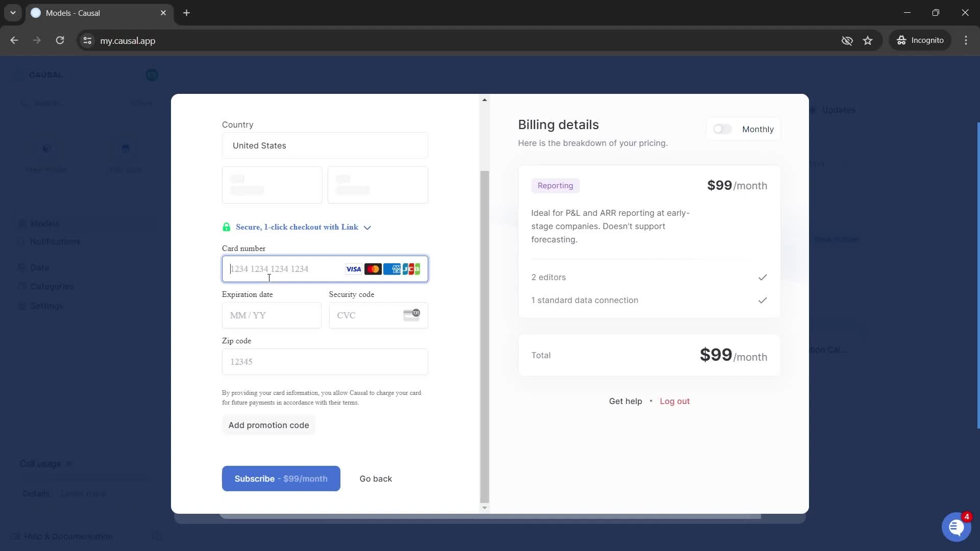The width and height of the screenshot is (980, 551).
Task: Click the Card number input field
Action: (x=326, y=268)
